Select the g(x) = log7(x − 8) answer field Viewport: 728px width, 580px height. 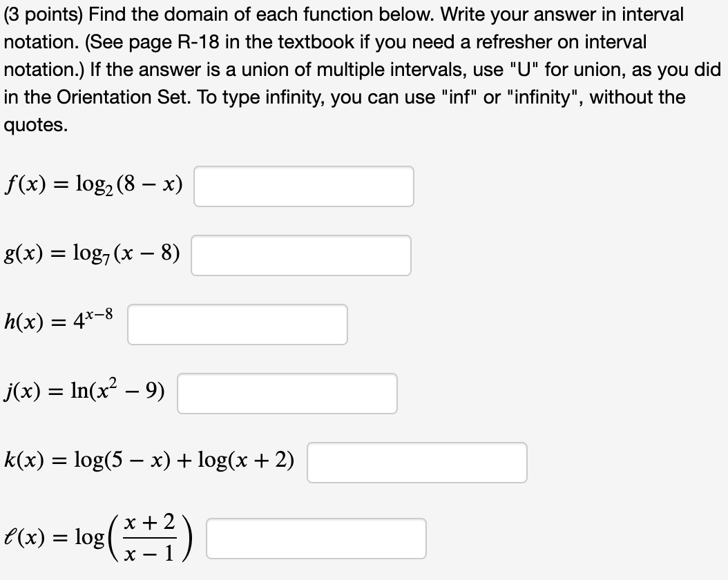302,255
